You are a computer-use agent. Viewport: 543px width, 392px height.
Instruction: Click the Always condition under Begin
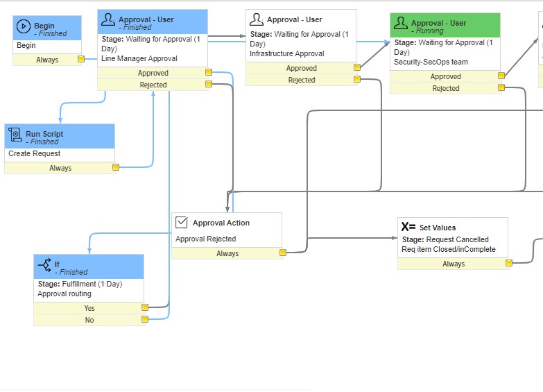click(47, 60)
